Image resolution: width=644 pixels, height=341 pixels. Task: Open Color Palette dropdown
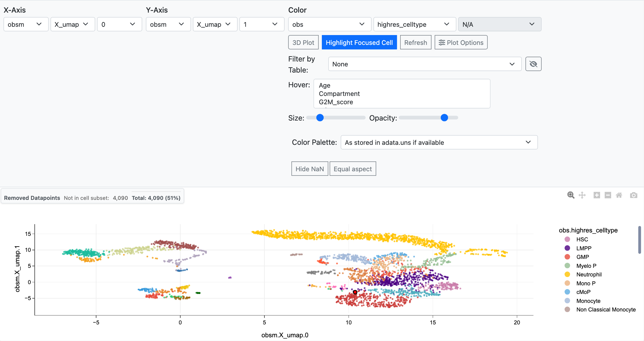(439, 142)
